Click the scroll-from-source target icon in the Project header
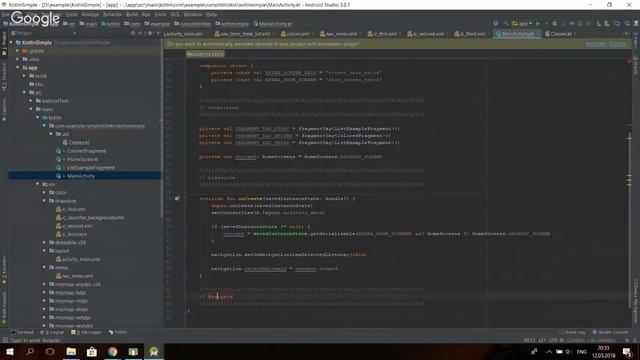 [133, 33]
